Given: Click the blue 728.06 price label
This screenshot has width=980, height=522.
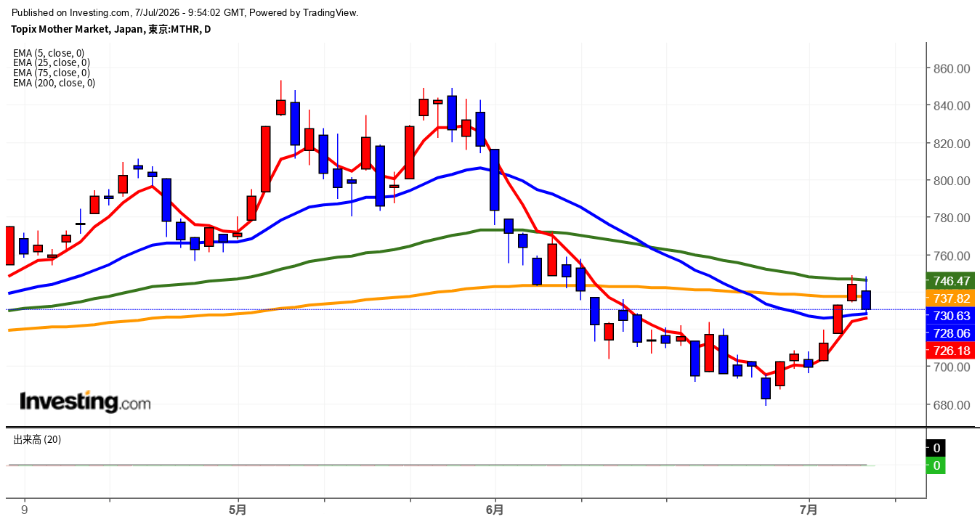Looking at the screenshot, I should [949, 333].
